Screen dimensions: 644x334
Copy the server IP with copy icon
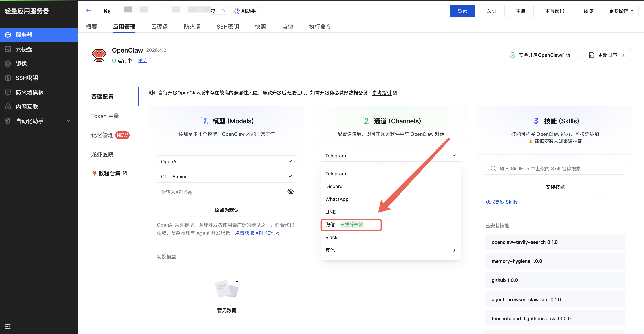pyautogui.click(x=223, y=11)
